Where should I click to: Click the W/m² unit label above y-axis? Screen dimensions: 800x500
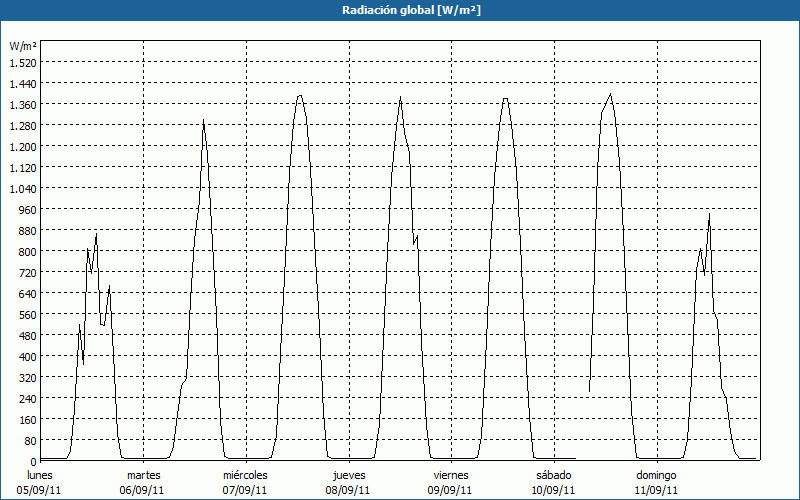(x=22, y=46)
